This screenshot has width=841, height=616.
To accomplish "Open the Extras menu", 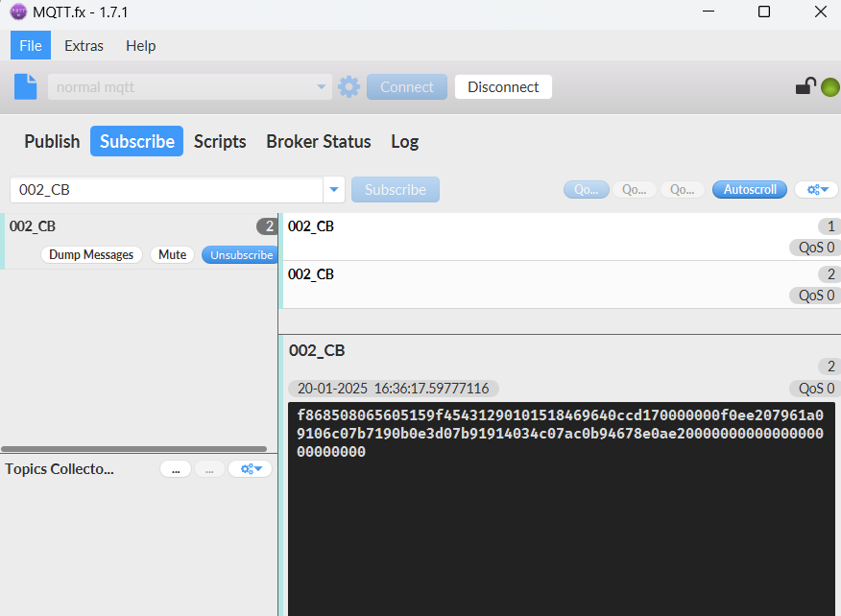I will [84, 45].
